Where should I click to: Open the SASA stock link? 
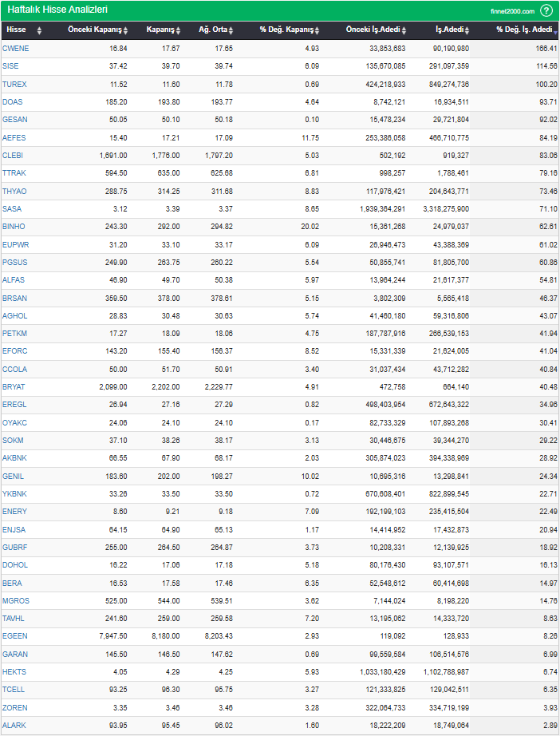[x=12, y=209]
